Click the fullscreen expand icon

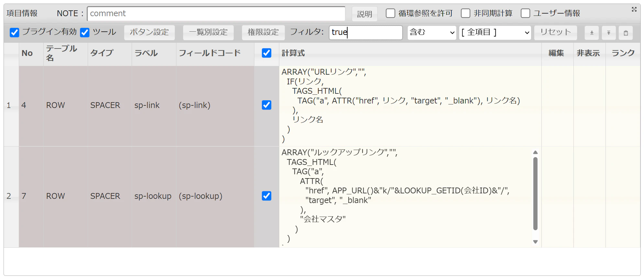coord(634,9)
